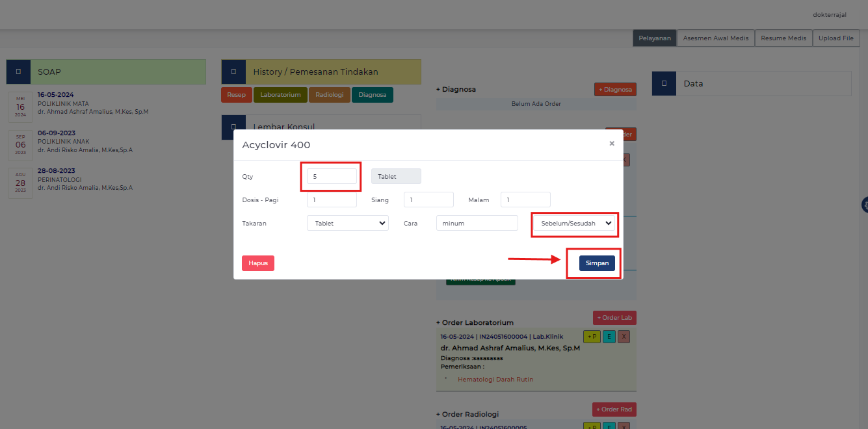
Task: Switch to the Resume Medis tab
Action: coord(783,38)
